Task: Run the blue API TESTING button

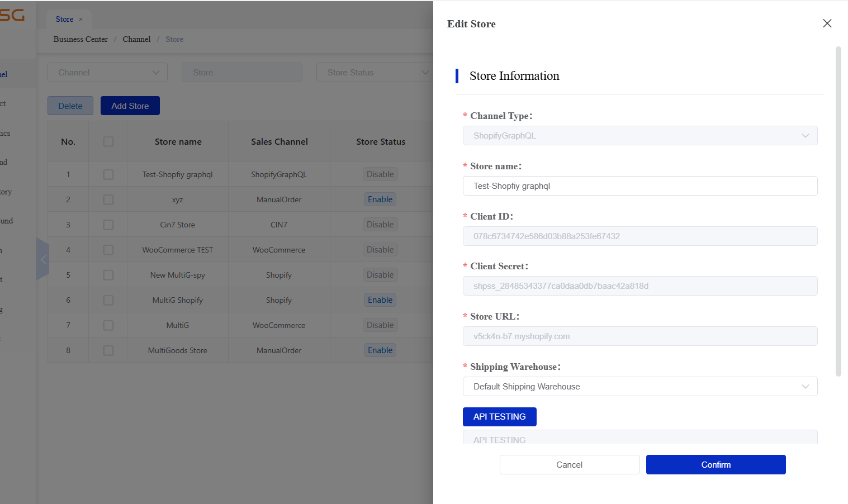Action: [500, 417]
